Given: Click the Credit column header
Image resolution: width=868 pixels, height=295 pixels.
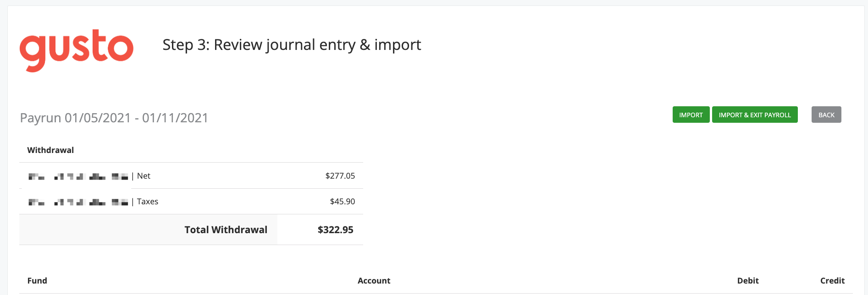Looking at the screenshot, I should pos(832,281).
